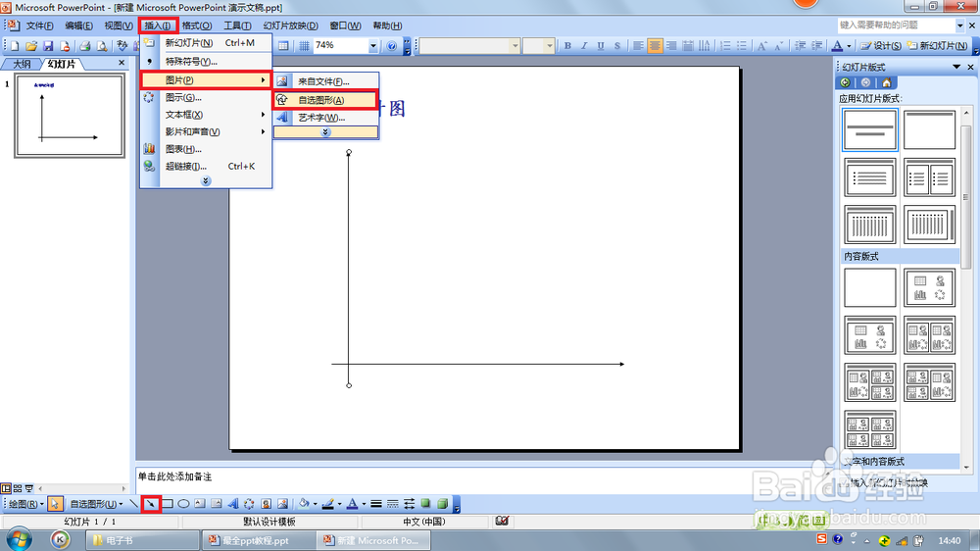
Task: Open the font size dropdown
Action: coord(550,46)
